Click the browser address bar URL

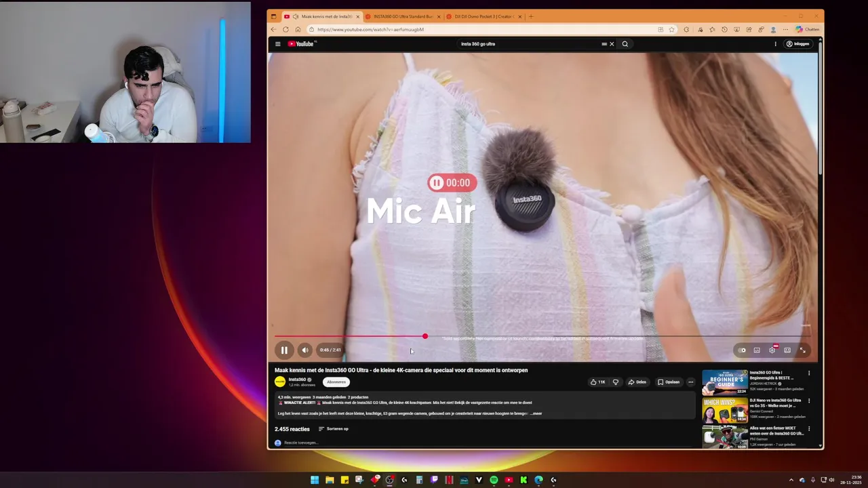tap(370, 30)
